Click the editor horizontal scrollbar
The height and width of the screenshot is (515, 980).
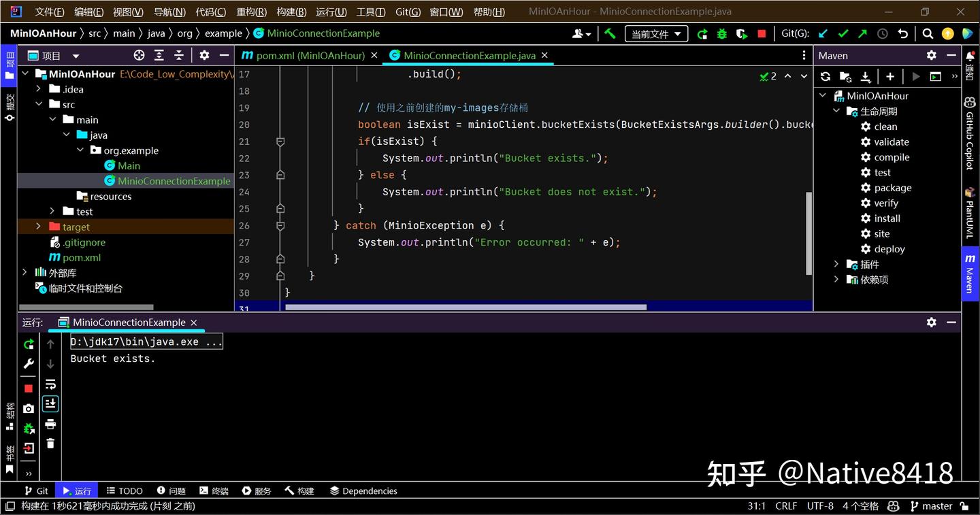pos(465,308)
